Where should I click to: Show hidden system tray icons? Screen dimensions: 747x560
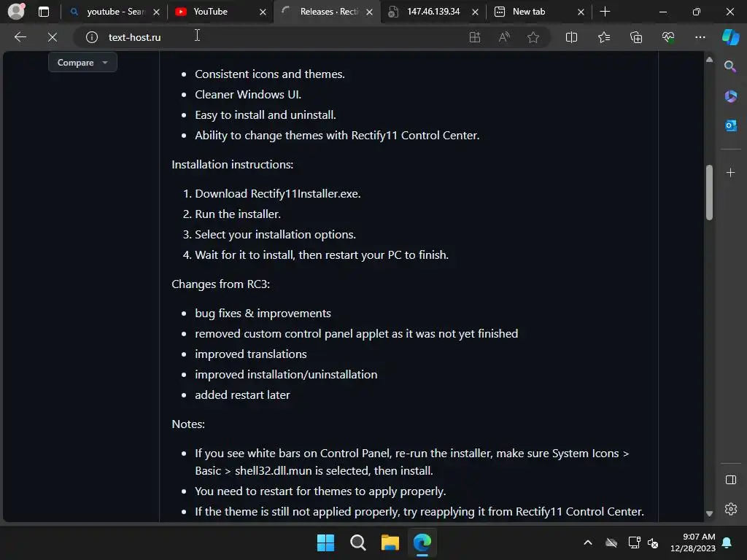click(588, 542)
